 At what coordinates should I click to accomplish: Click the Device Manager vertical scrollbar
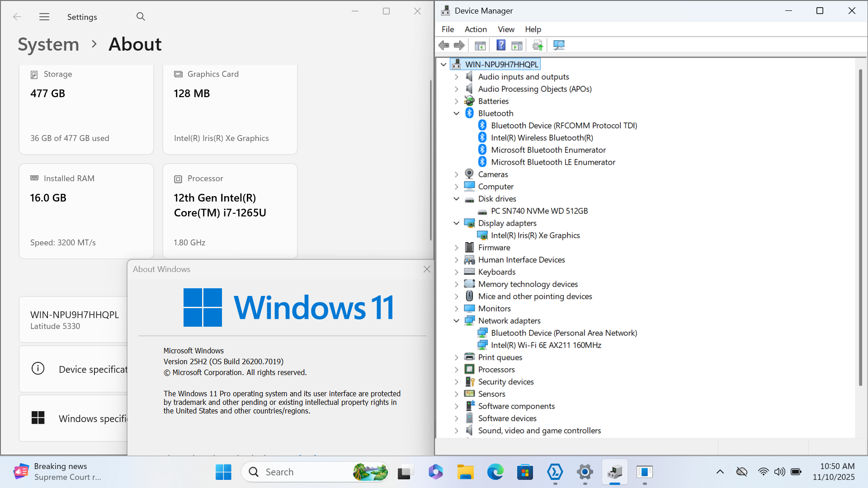(860, 226)
